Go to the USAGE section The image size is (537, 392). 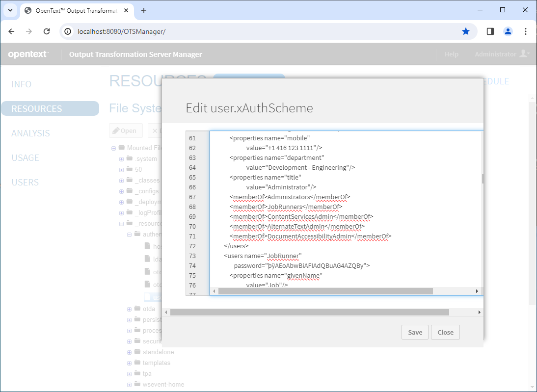point(25,158)
